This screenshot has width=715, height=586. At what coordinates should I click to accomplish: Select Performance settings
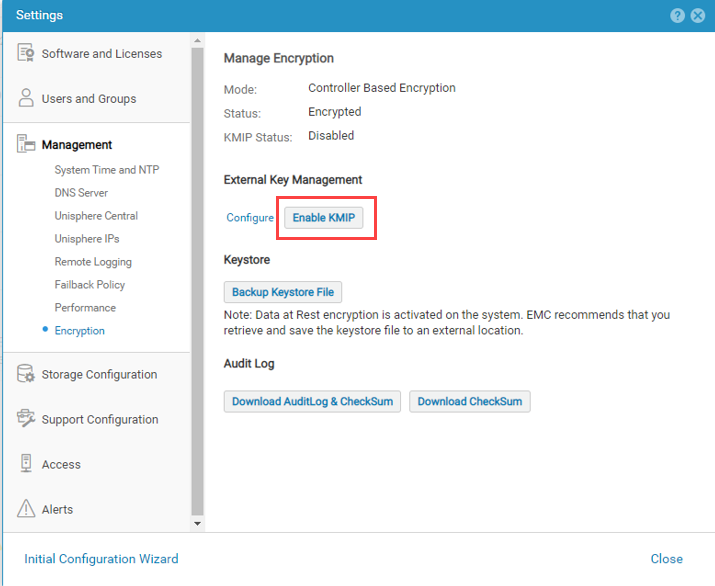(x=85, y=307)
